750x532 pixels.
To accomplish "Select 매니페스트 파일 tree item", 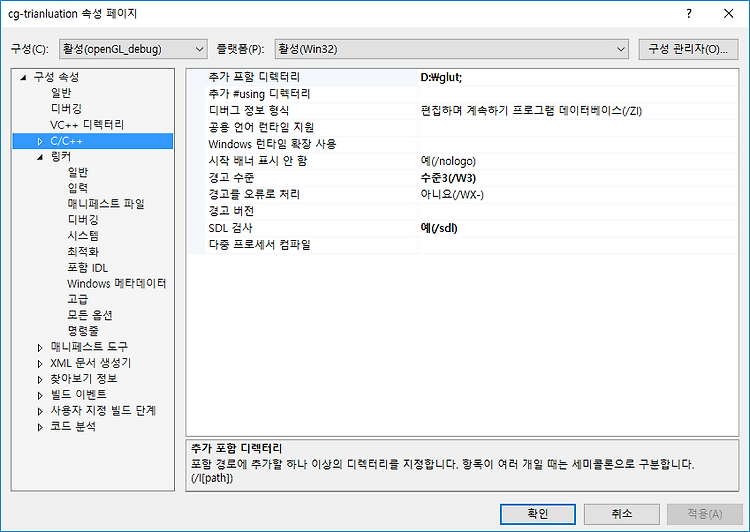I will [x=106, y=204].
